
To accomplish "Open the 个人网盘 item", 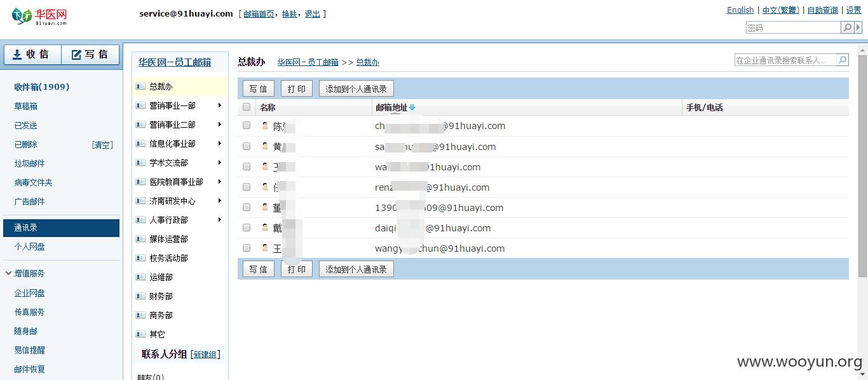I will coord(30,247).
